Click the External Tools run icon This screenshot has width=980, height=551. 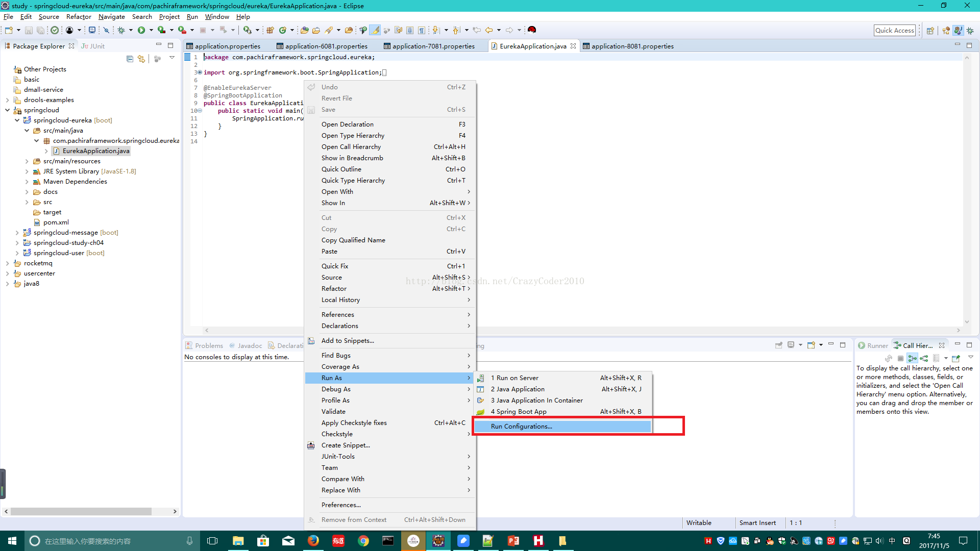[x=182, y=30]
